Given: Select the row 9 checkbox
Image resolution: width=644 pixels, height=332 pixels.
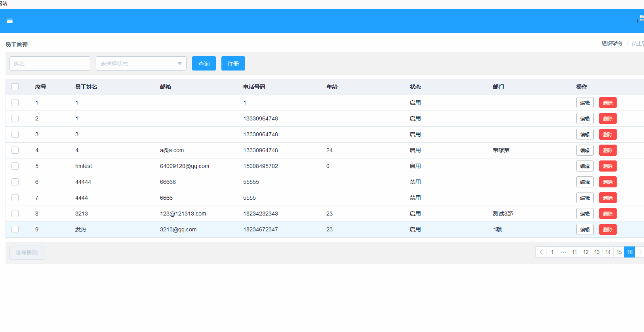Looking at the screenshot, I should 15,229.
